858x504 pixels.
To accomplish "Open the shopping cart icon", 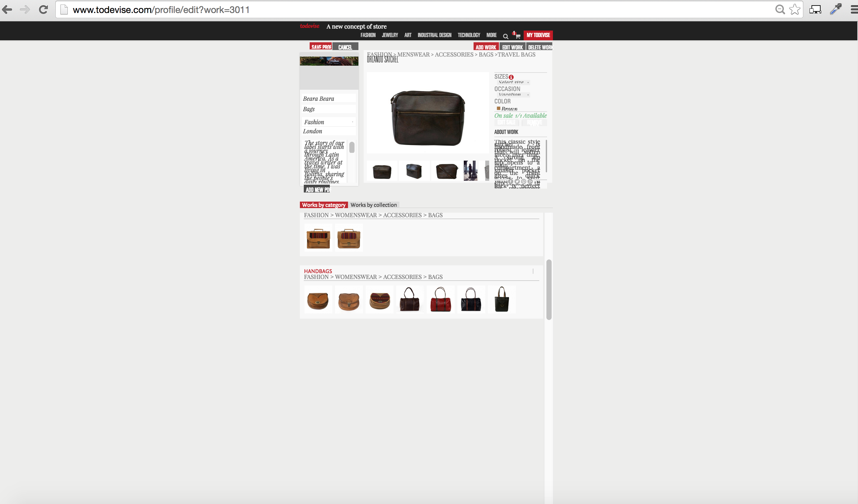I will 517,35.
